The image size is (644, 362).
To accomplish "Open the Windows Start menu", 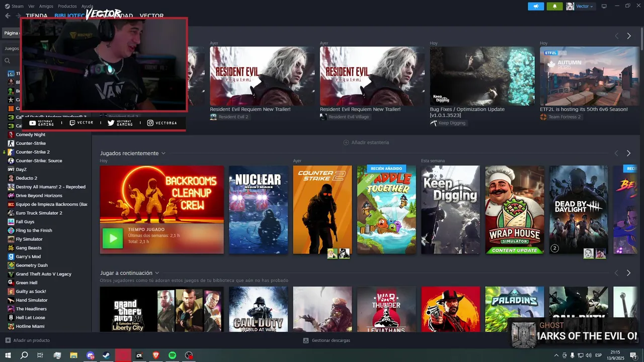I will 8,355.
